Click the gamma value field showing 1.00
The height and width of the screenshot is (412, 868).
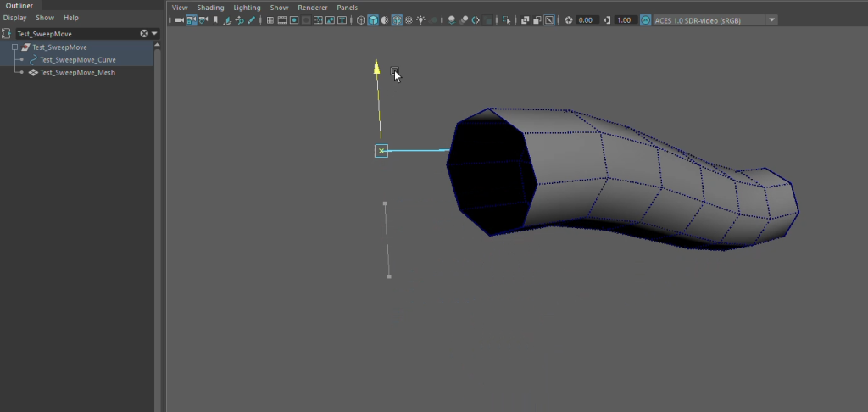tap(624, 19)
